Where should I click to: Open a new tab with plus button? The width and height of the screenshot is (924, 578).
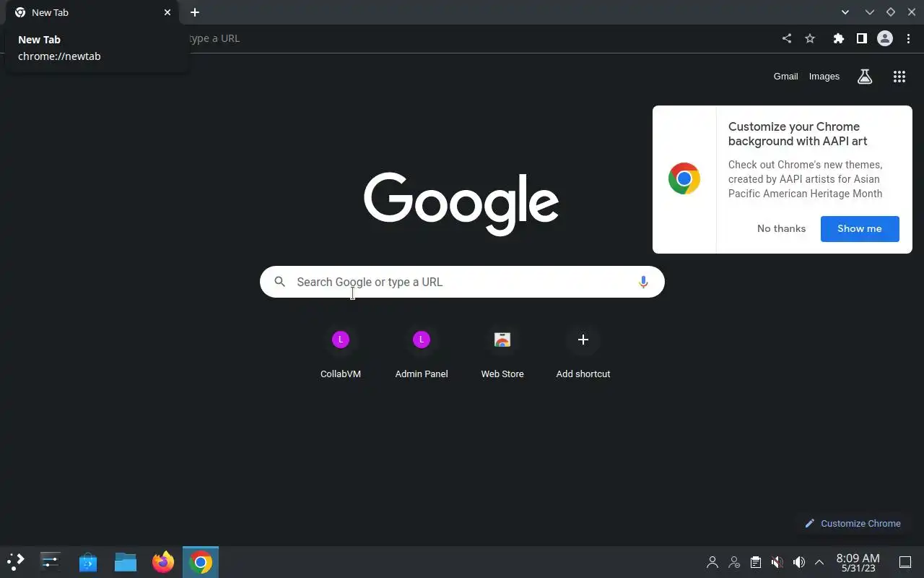coord(195,12)
